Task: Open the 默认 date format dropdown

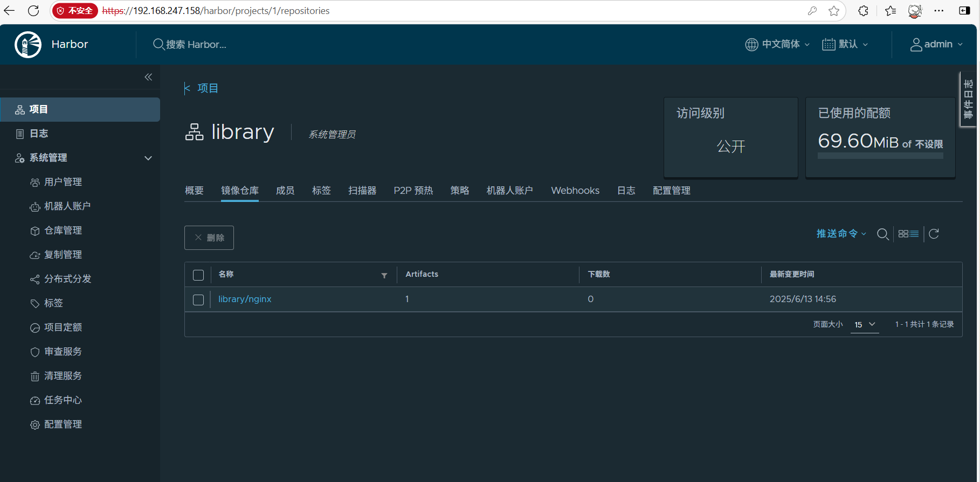Action: 845,44
